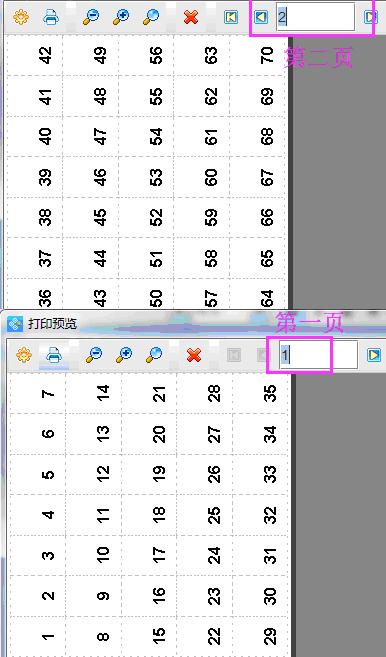Click the label cell numbered 69
The height and width of the screenshot is (657, 386).
[x=257, y=96]
